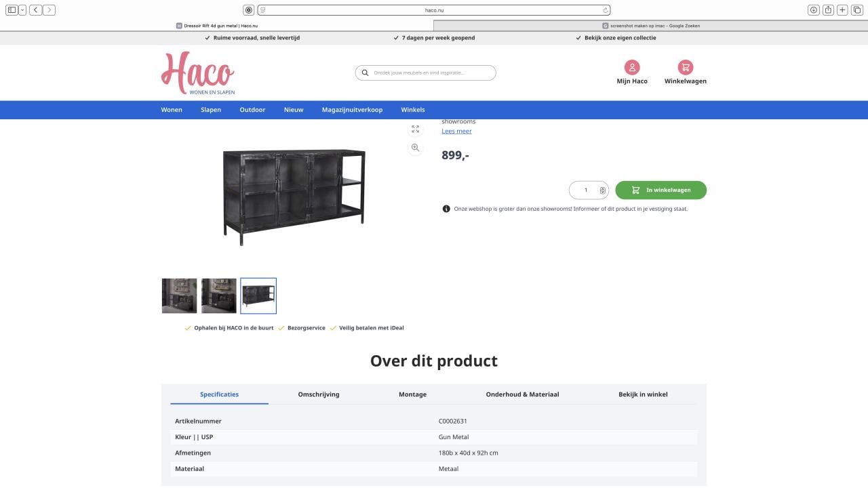
Task: Open the Nieuw menu item
Action: (294, 110)
